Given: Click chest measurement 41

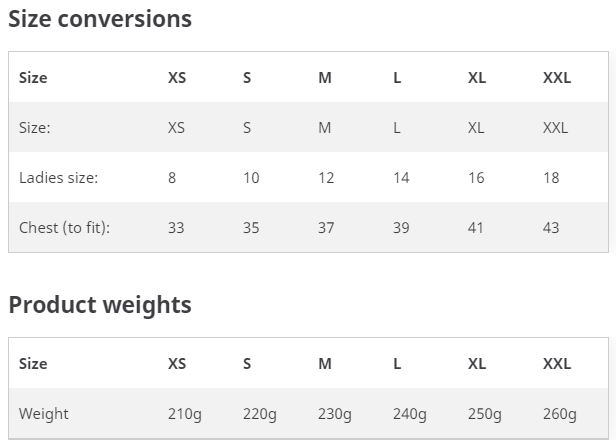Looking at the screenshot, I should pos(476,228).
